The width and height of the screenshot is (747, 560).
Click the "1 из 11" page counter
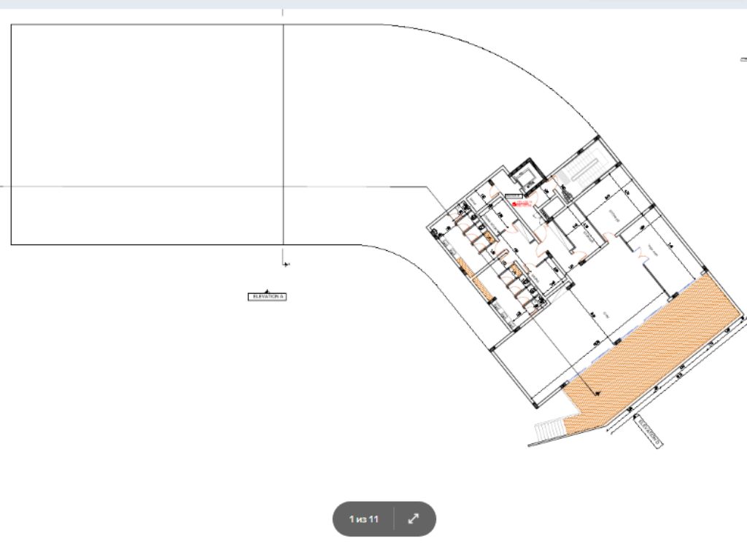[x=363, y=519]
